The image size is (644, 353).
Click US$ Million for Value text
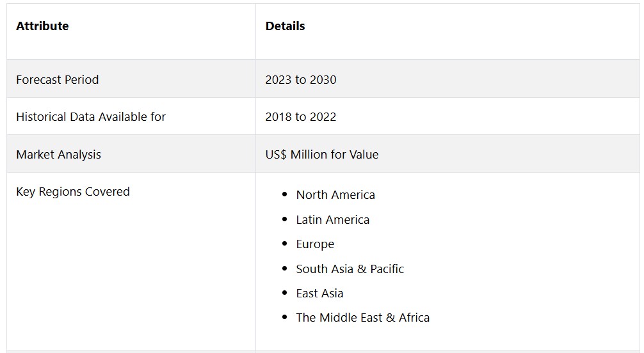pyautogui.click(x=322, y=155)
